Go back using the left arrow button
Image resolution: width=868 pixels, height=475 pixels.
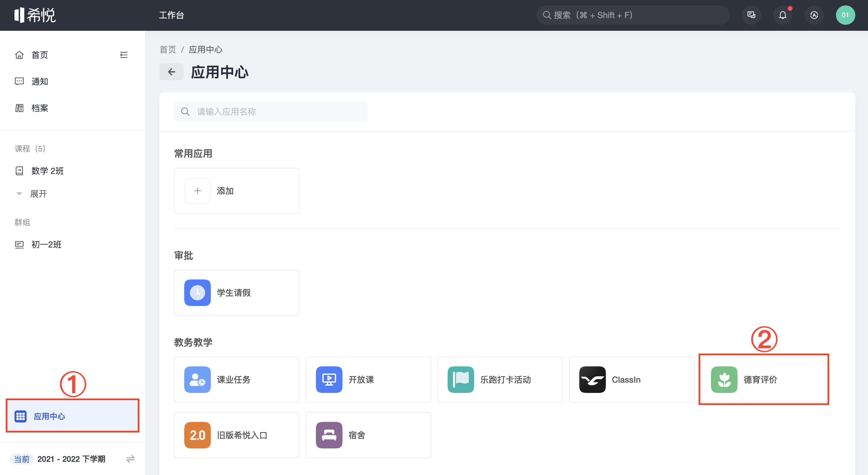point(172,72)
